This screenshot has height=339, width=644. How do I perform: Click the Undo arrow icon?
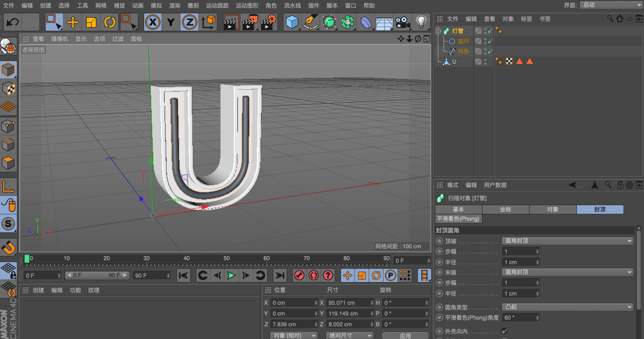(12, 22)
